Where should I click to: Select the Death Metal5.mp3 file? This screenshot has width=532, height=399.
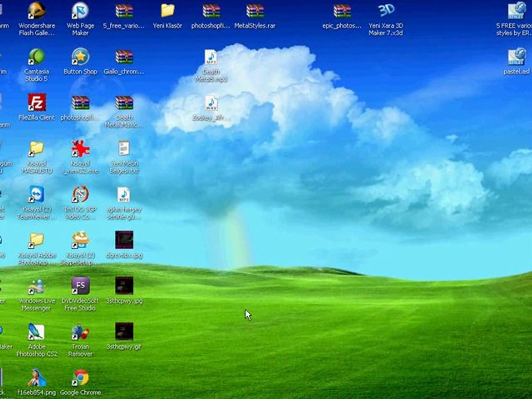(211, 57)
